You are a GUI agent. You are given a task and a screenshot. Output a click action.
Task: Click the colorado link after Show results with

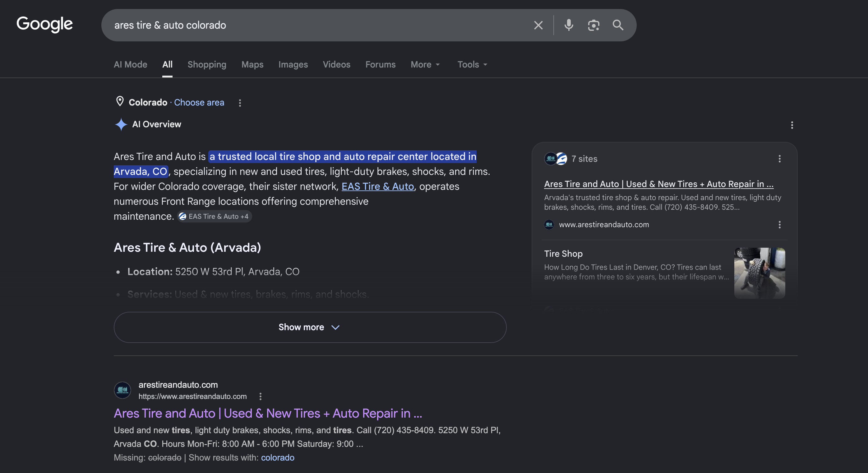277,457
